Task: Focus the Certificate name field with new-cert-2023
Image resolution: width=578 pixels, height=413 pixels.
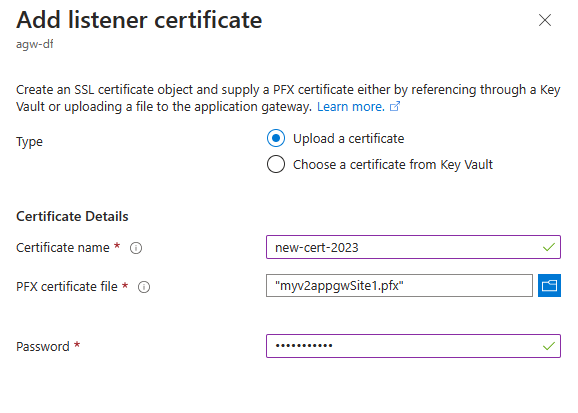Action: pyautogui.click(x=413, y=247)
